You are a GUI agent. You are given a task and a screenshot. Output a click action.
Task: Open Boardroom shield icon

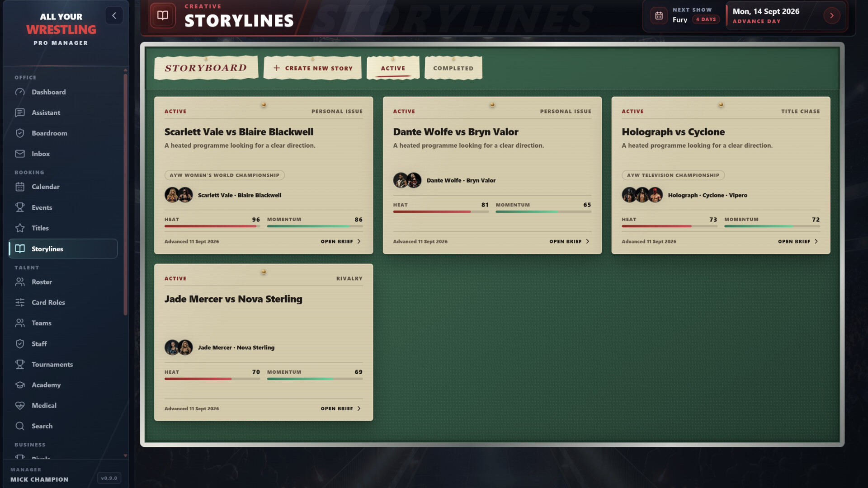pyautogui.click(x=20, y=133)
